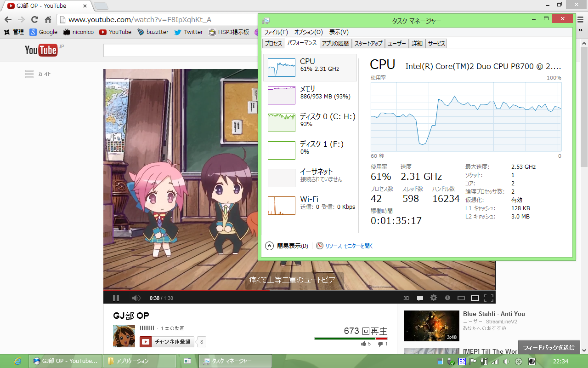The image size is (588, 368).
Task: Select ディスク 1 (F:) performance item
Action: coord(311,150)
